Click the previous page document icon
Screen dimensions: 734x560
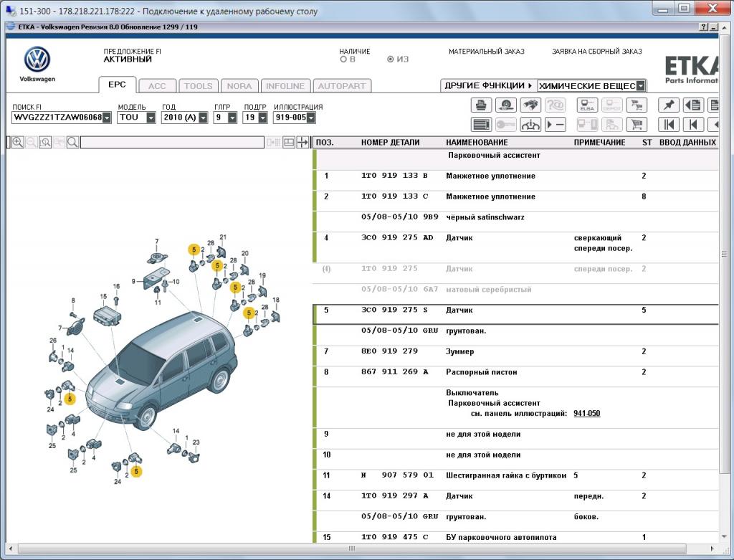click(693, 105)
